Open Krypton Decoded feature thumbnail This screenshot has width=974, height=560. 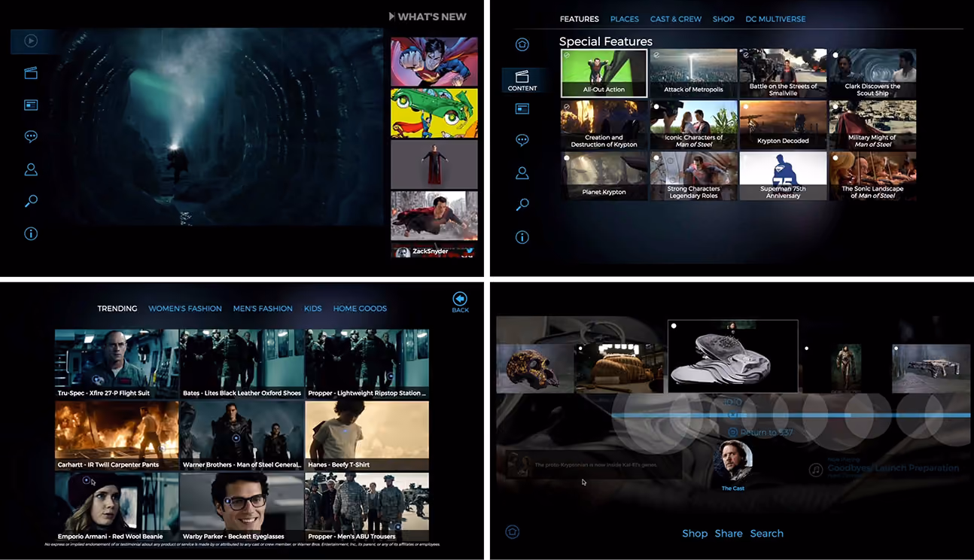[783, 124]
